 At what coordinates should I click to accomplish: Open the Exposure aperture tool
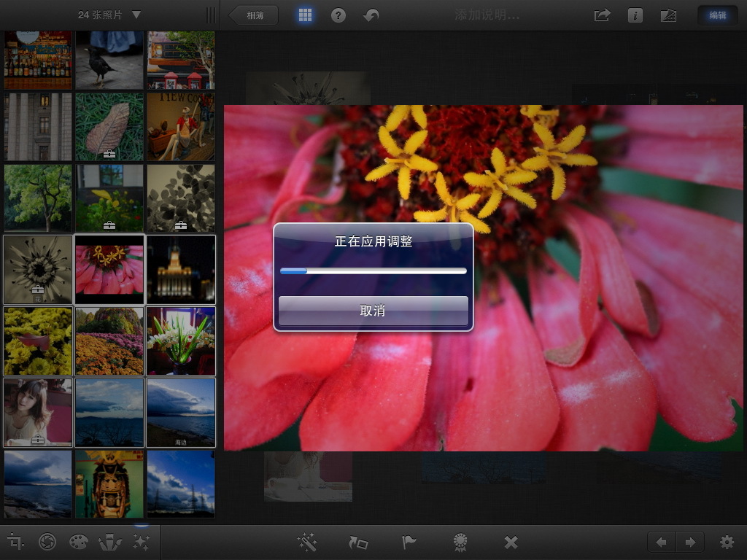[x=47, y=542]
